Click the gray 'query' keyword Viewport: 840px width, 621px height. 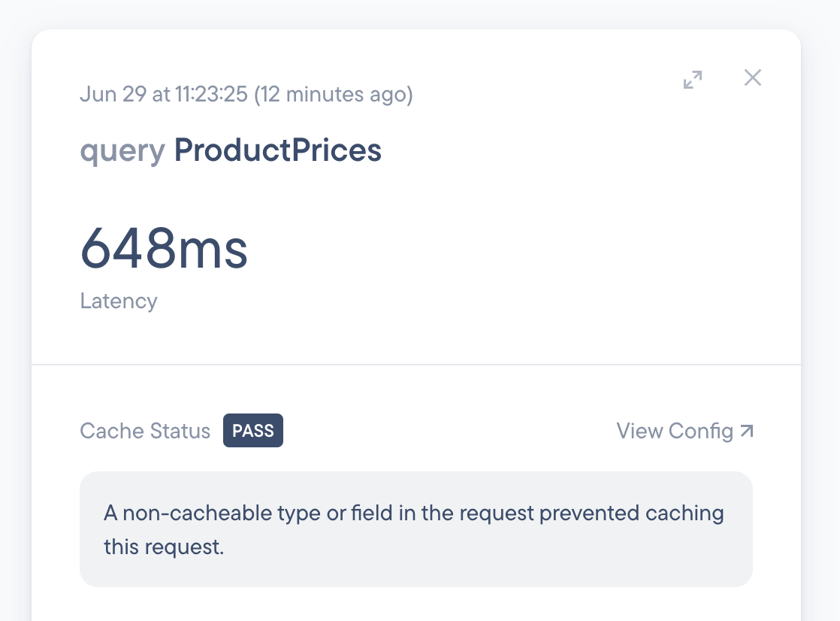122,150
